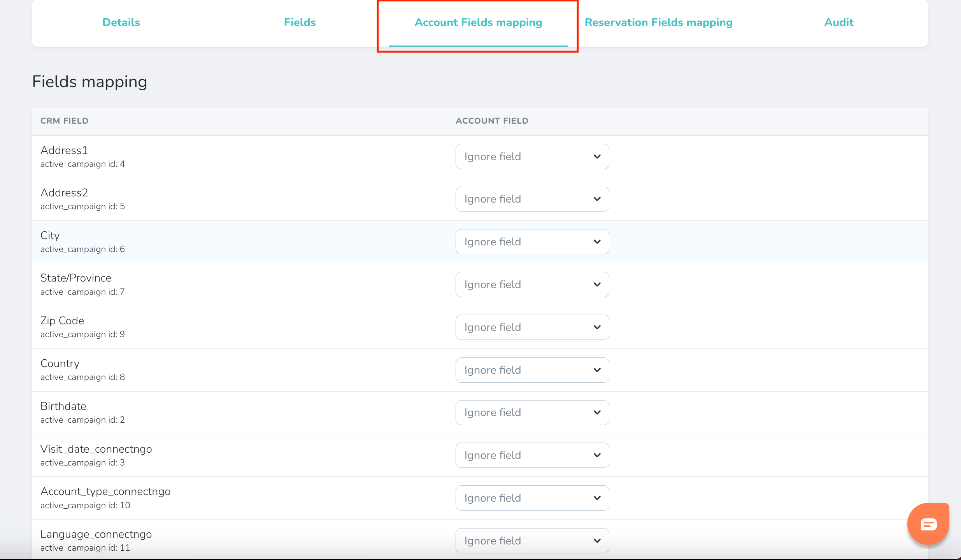Viewport: 961px width, 560px height.
Task: Open the State/Province mapping dropdown
Action: click(x=532, y=285)
